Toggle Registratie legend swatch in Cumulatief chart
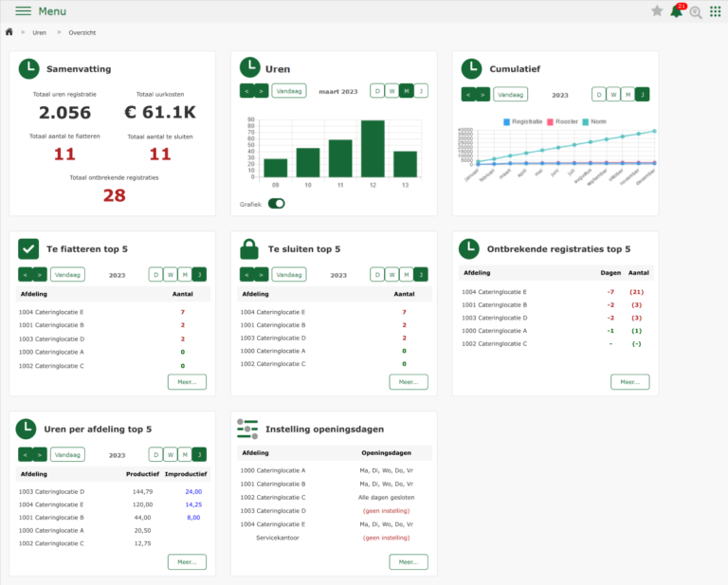The image size is (728, 585). click(x=507, y=121)
